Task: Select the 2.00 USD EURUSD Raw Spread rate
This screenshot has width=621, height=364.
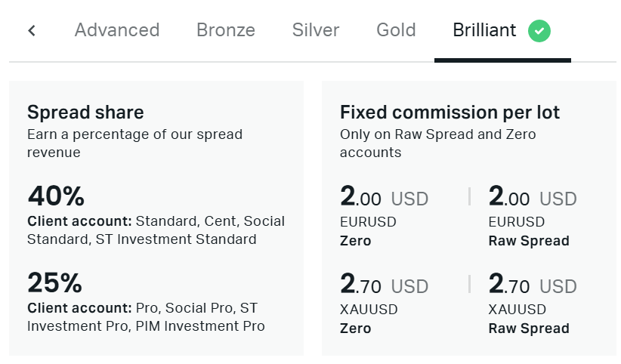Action: pos(533,197)
